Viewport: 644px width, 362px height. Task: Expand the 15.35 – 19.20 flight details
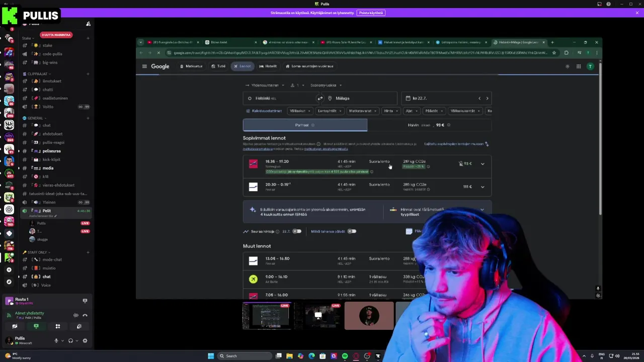[x=482, y=164]
